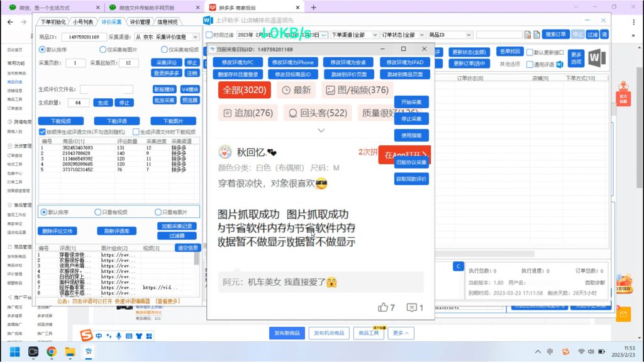Expand review filter tags chevron

(321, 130)
